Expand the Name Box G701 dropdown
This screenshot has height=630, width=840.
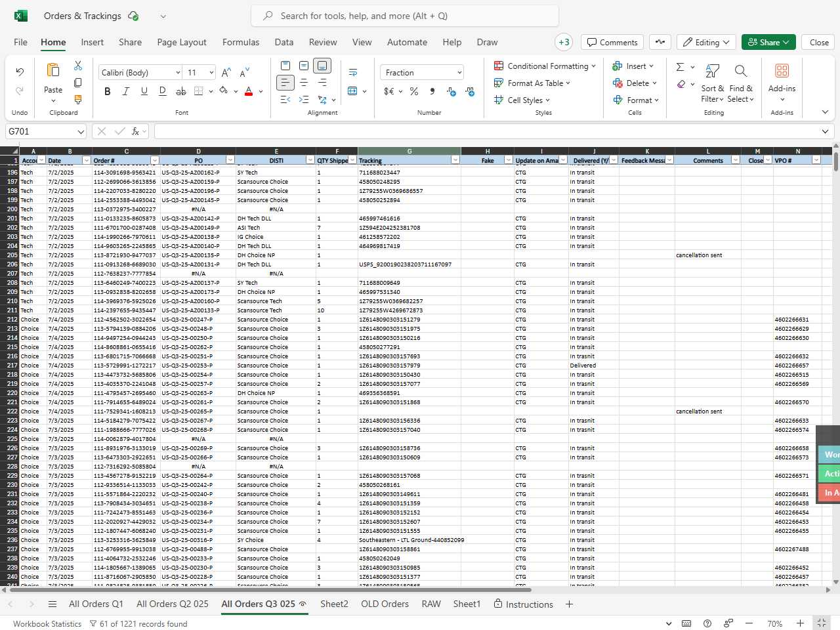pyautogui.click(x=81, y=132)
